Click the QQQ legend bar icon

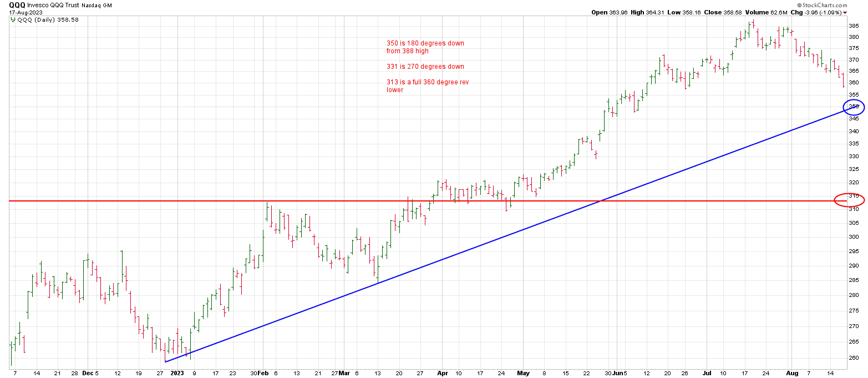pyautogui.click(x=13, y=19)
